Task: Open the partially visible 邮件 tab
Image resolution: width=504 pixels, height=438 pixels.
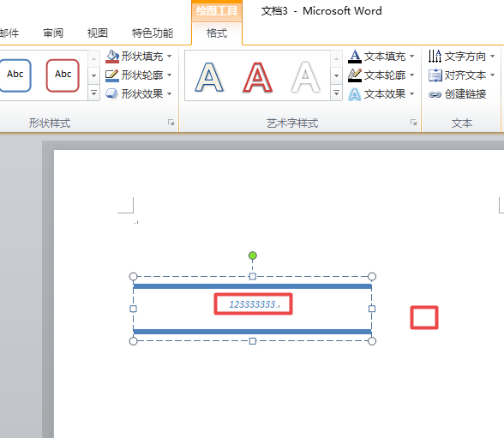Action: tap(9, 33)
